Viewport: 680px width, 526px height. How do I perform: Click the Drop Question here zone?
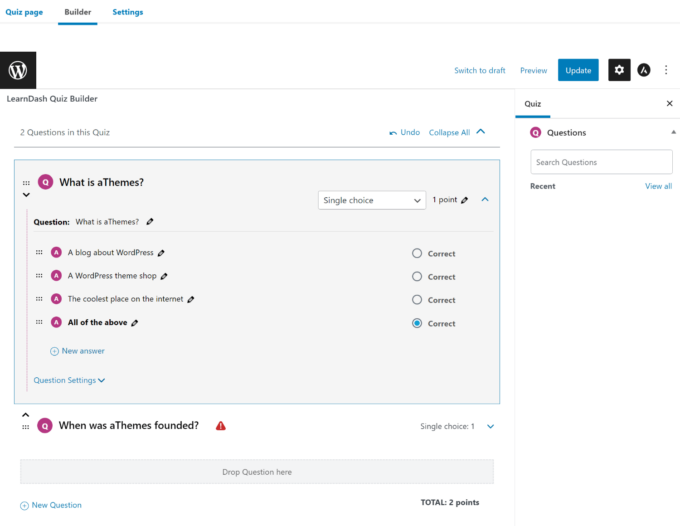(257, 472)
